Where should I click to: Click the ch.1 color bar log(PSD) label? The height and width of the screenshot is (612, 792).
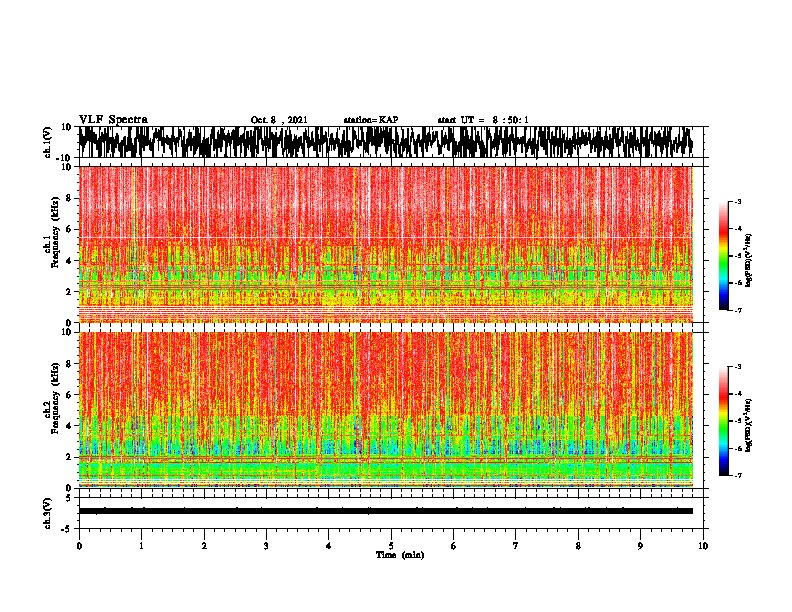[x=748, y=260]
